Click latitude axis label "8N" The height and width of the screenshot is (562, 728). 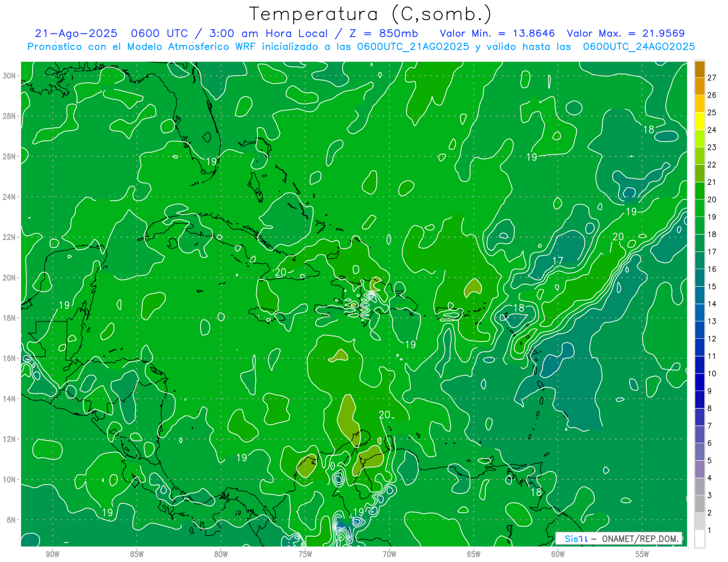pos(12,520)
